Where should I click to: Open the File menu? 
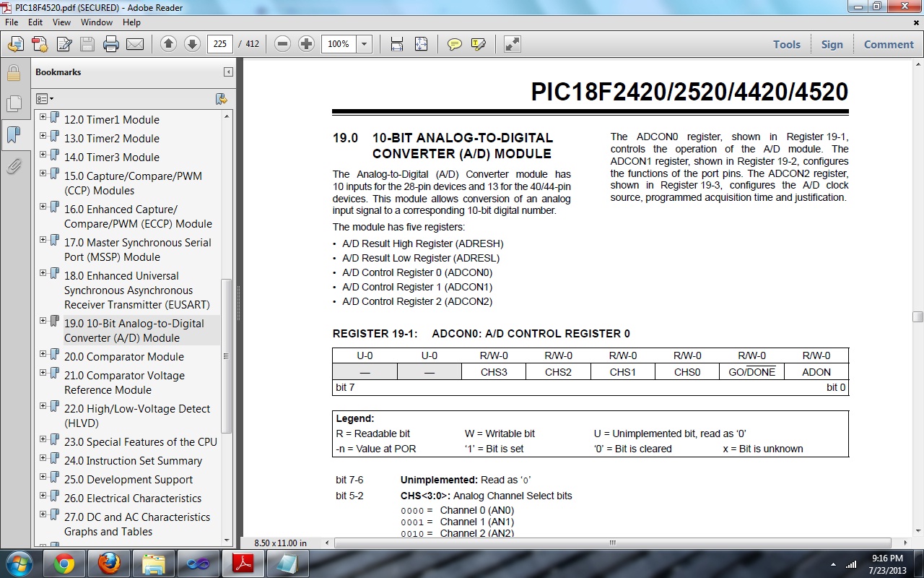point(12,22)
